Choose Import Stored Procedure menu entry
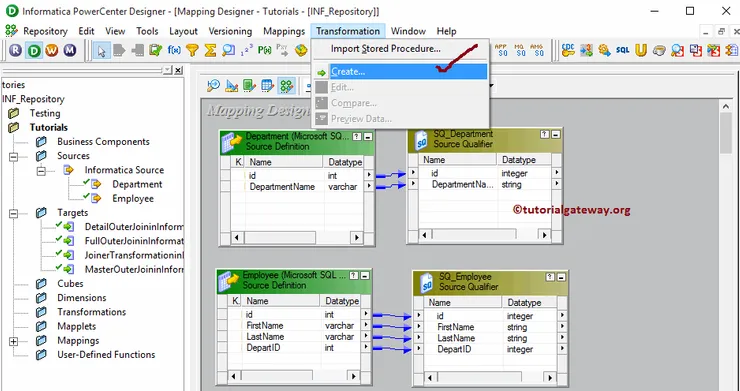Image resolution: width=740 pixels, height=391 pixels. [x=386, y=49]
